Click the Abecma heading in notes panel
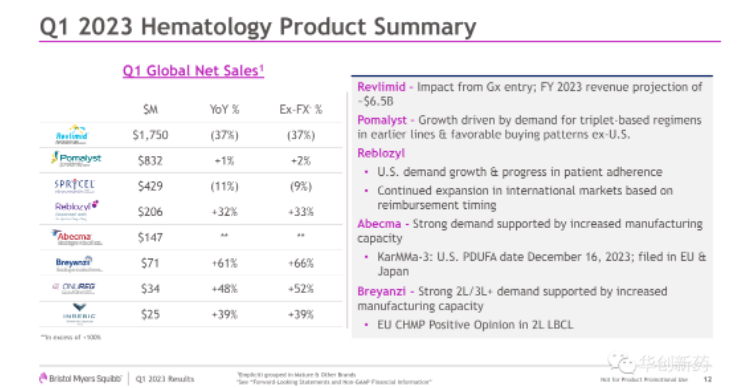This screenshot has width=738, height=388. tap(379, 224)
